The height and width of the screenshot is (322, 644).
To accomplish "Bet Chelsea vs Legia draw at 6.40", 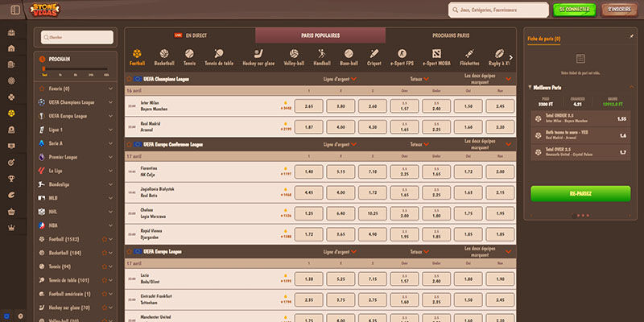I will click(x=341, y=213).
